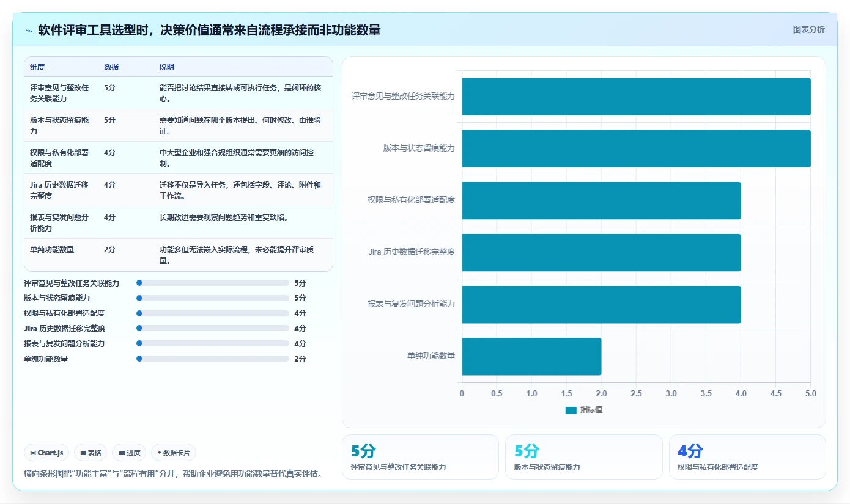Click the chart bar for 报表与复发问题分析能力

point(601,304)
